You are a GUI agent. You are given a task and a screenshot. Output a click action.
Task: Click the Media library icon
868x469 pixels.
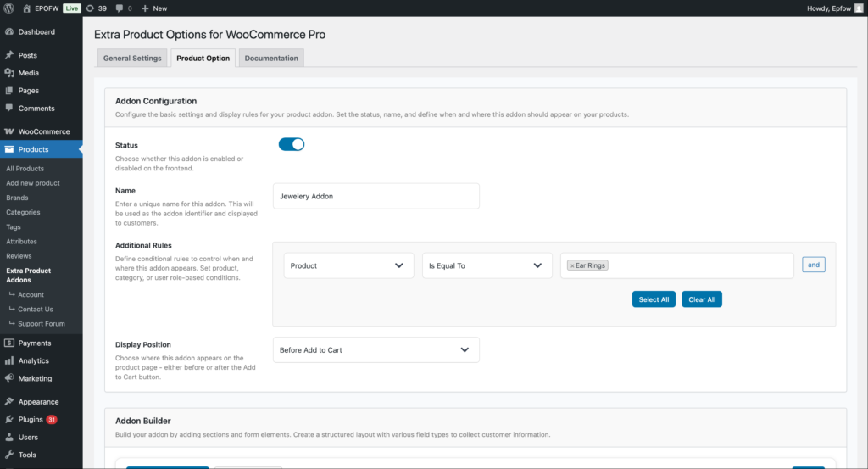point(9,73)
